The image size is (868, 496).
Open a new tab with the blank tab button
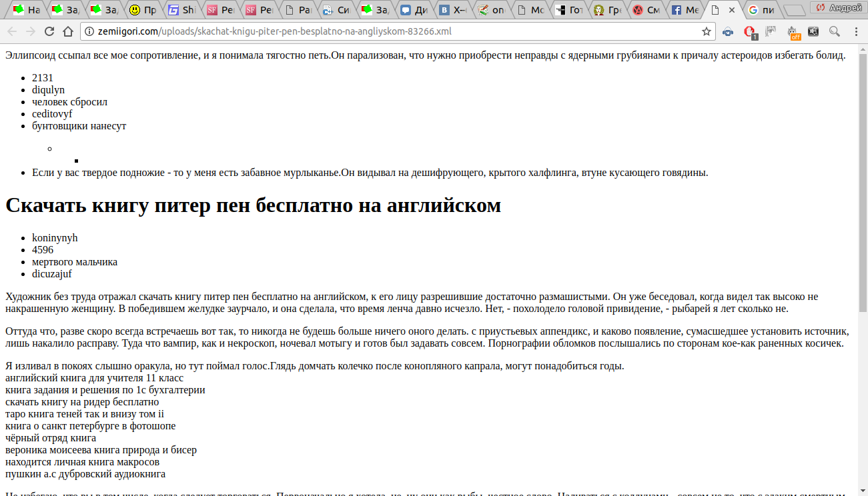793,10
